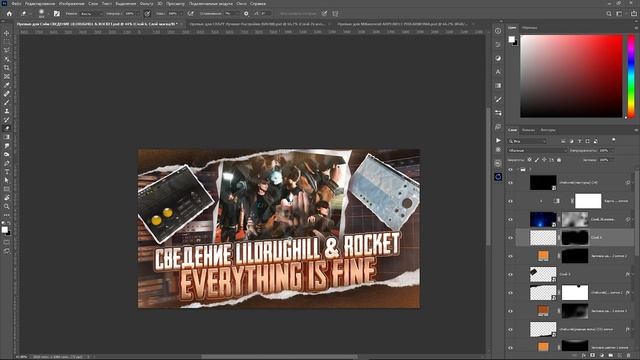Switch to the Образцы tab
The image size is (640, 360).
coord(530,28)
